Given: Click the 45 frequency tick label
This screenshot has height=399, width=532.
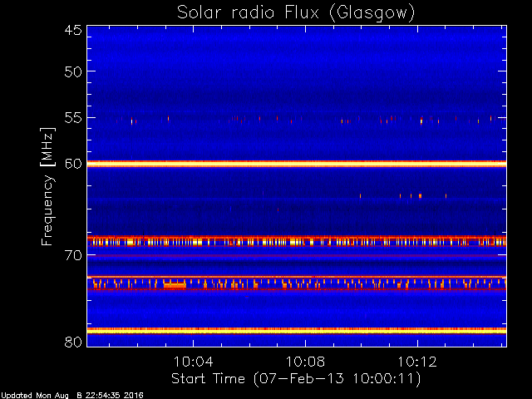Looking at the screenshot, I should [73, 30].
